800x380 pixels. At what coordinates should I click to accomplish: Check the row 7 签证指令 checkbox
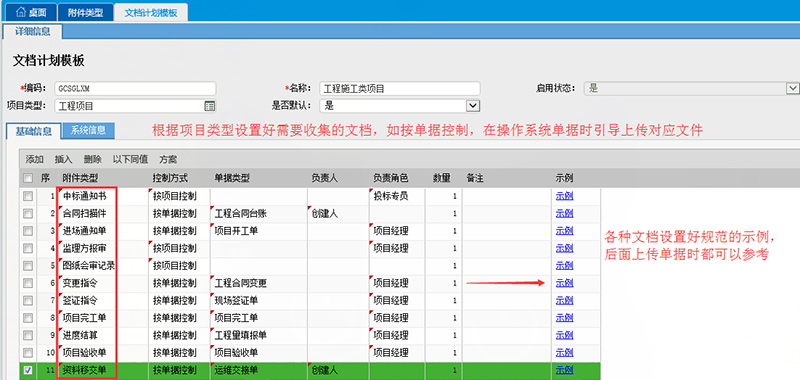point(28,300)
